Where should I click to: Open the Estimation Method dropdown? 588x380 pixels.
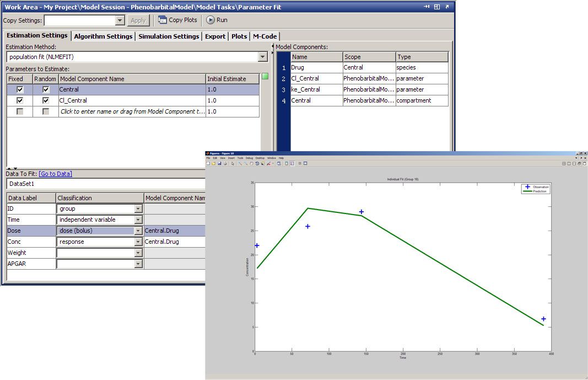point(262,57)
